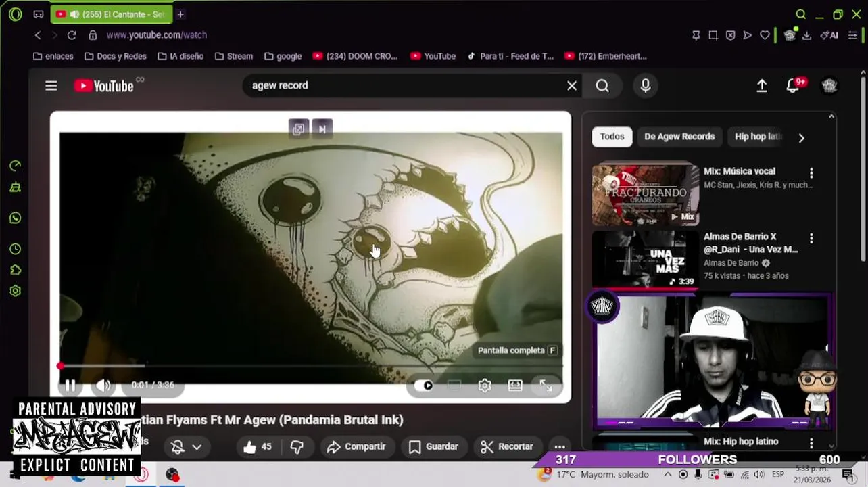Open sidebar Settings gear icon
The image size is (868, 487).
[16, 291]
